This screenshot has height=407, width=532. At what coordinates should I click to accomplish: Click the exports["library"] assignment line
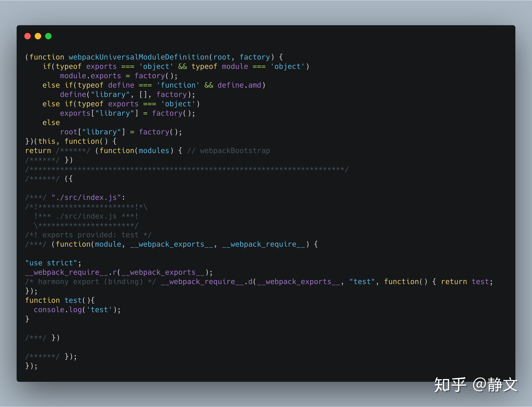coord(127,113)
